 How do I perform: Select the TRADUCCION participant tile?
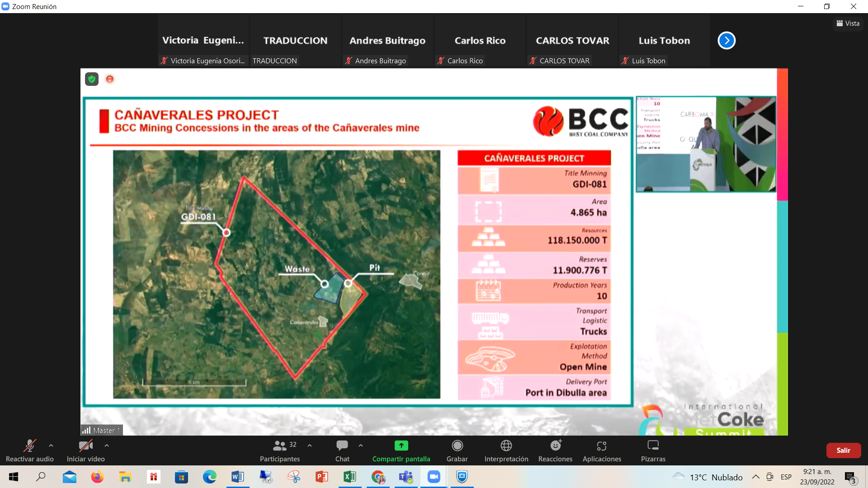point(296,41)
